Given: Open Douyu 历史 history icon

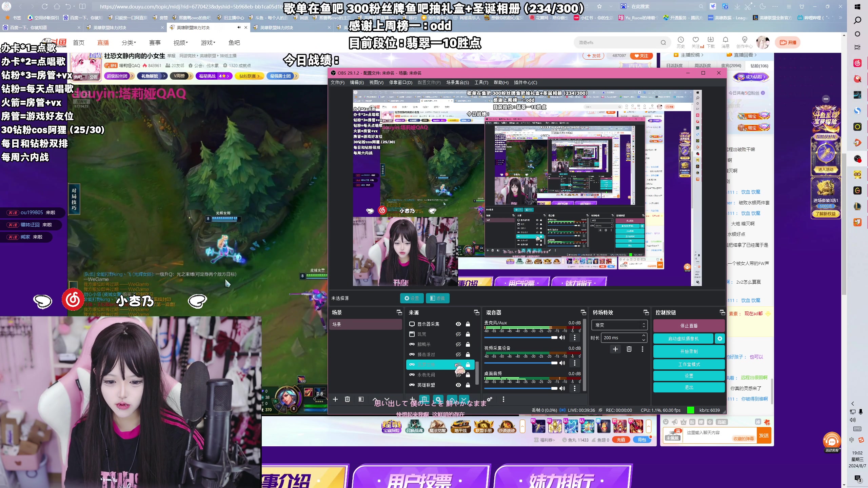Looking at the screenshot, I should tap(680, 42).
